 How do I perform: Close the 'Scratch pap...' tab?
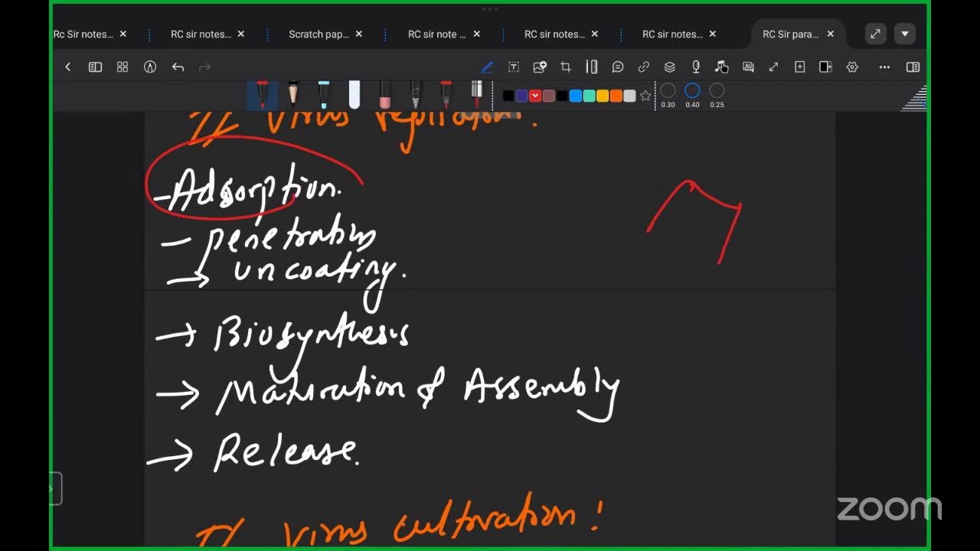(x=359, y=34)
